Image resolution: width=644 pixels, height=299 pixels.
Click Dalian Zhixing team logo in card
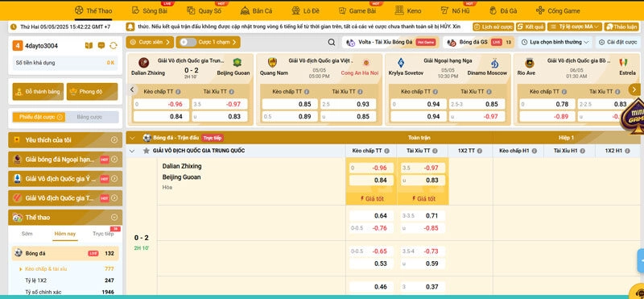point(143,63)
